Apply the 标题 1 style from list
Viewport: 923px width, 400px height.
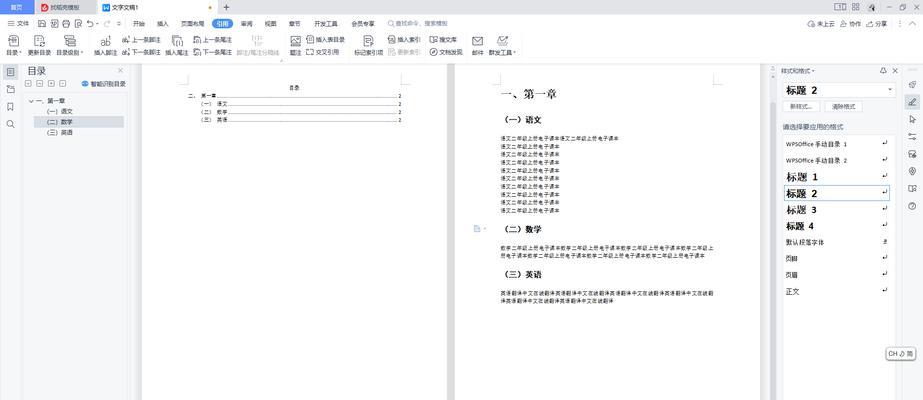(x=836, y=176)
